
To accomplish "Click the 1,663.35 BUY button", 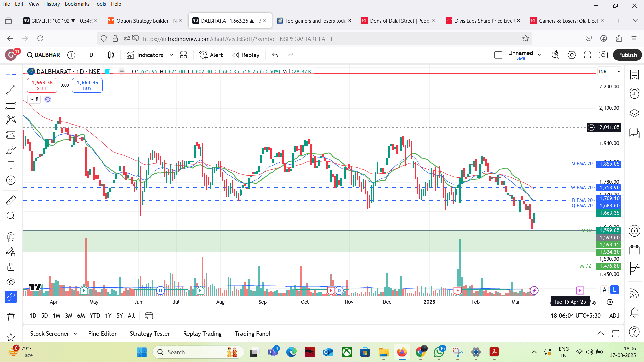I will pos(87,85).
